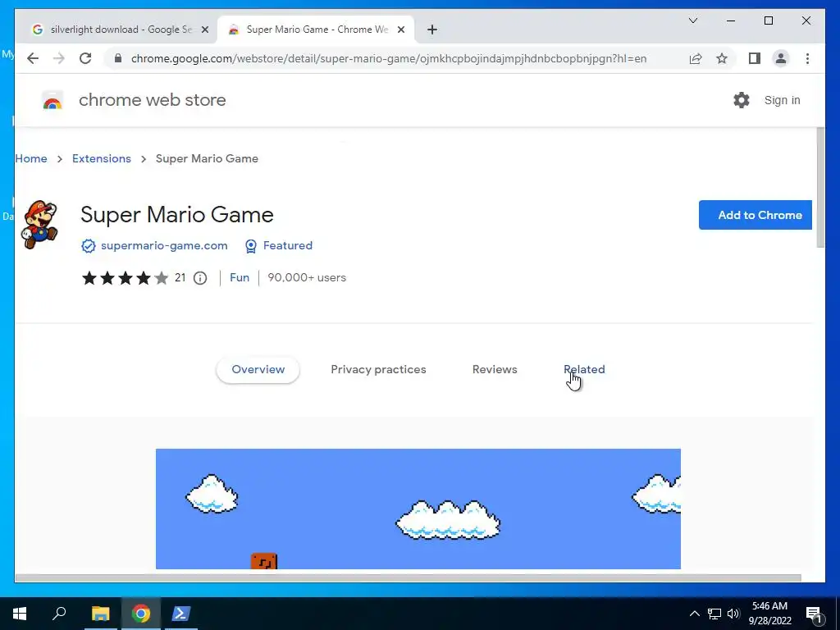
Task: Click the 'chrome web store' title text
Action: (x=152, y=100)
